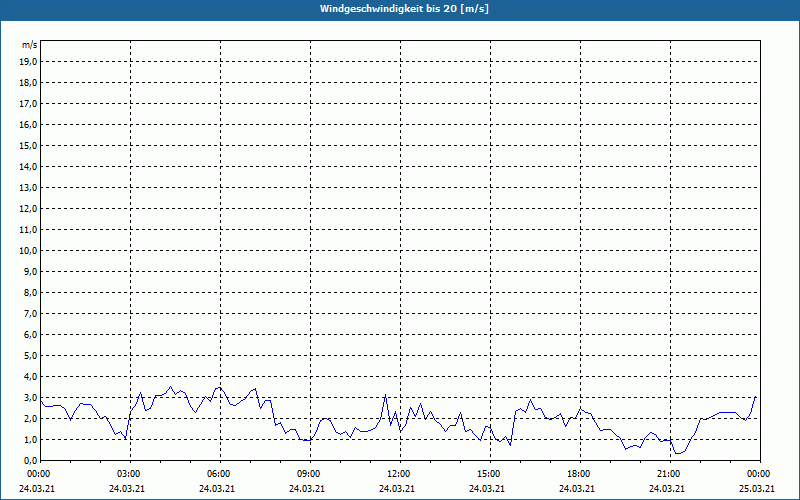This screenshot has height=500, width=800.
Task: Click the 15:00 time label on the x-axis
Action: tap(490, 474)
